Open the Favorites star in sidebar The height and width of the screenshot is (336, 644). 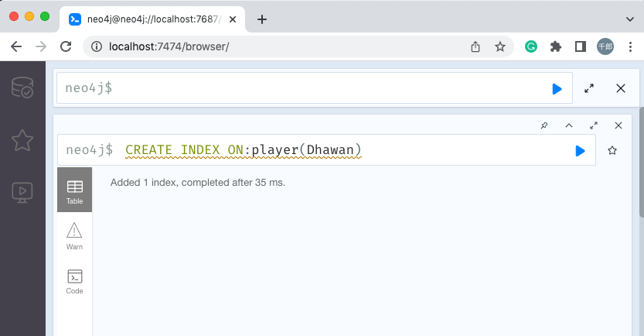pyautogui.click(x=22, y=140)
